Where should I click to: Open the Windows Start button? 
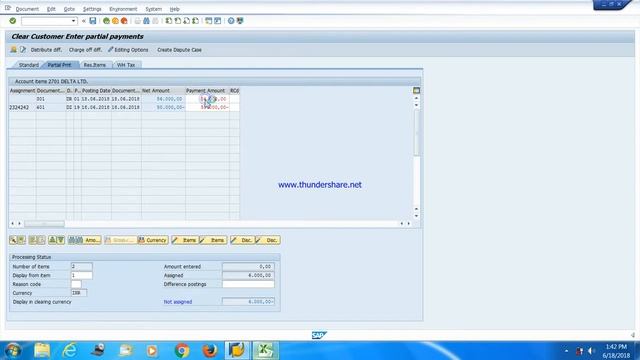(x=13, y=350)
